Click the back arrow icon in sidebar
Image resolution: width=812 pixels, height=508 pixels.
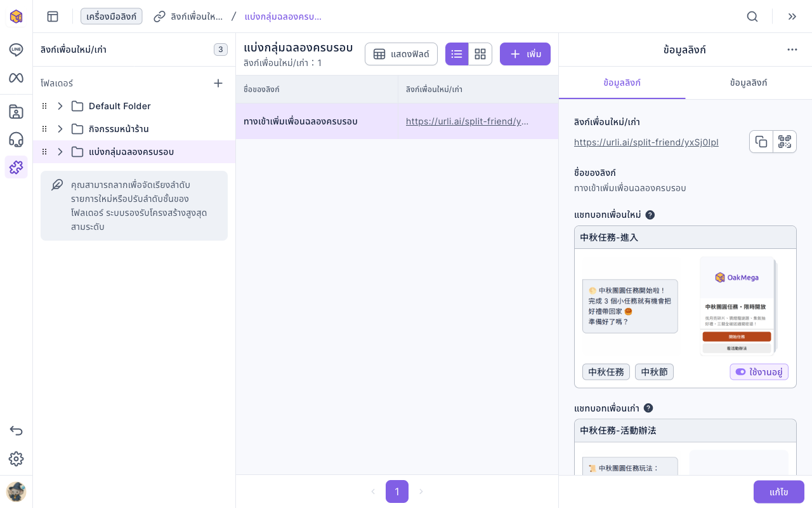click(x=16, y=431)
